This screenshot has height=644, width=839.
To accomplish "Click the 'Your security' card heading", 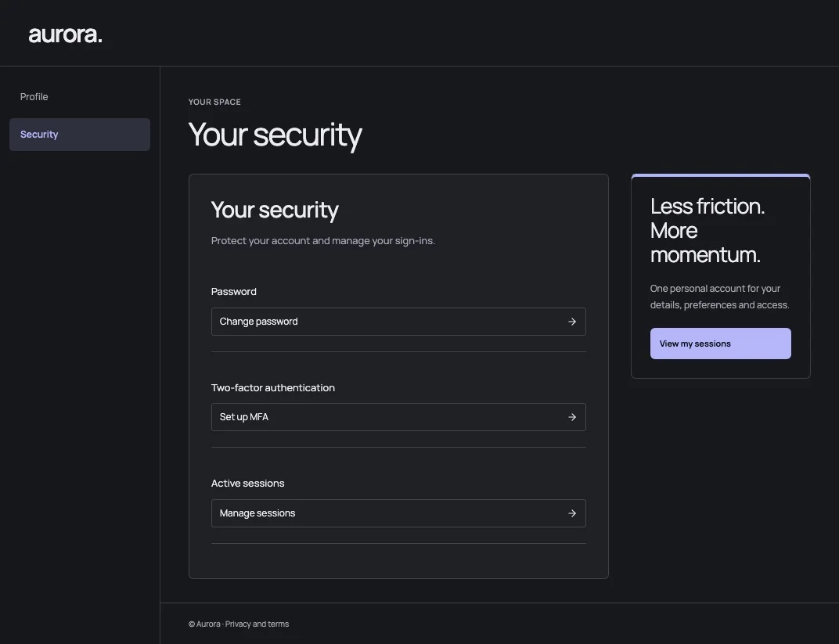I will coord(275,210).
